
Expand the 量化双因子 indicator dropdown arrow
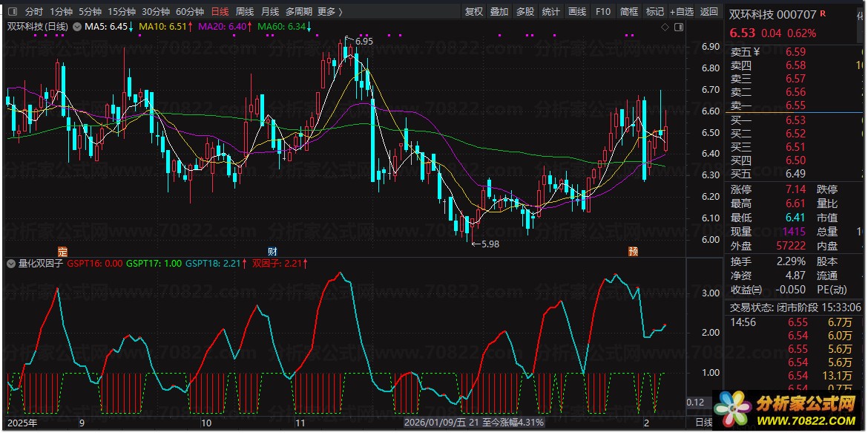click(x=10, y=264)
